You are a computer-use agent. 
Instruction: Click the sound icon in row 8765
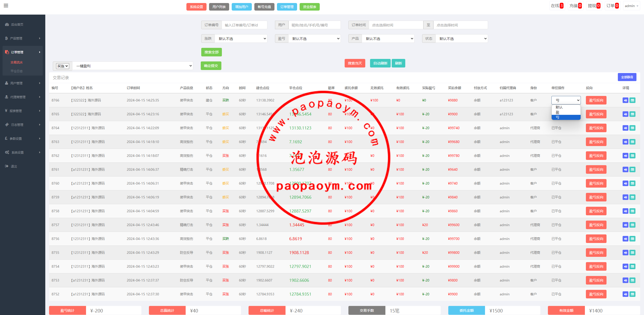point(625,114)
